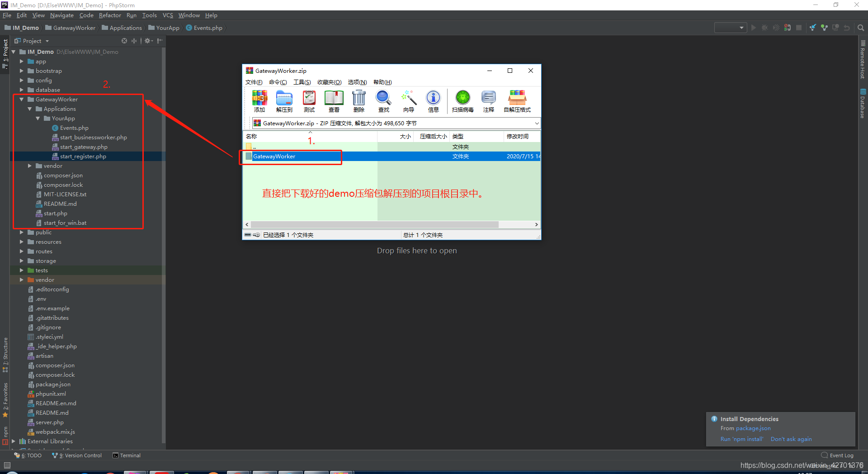Screen dimensions: 868x474
Task: Click WinRAR horizontal scrollbar thumb
Action: pos(375,224)
